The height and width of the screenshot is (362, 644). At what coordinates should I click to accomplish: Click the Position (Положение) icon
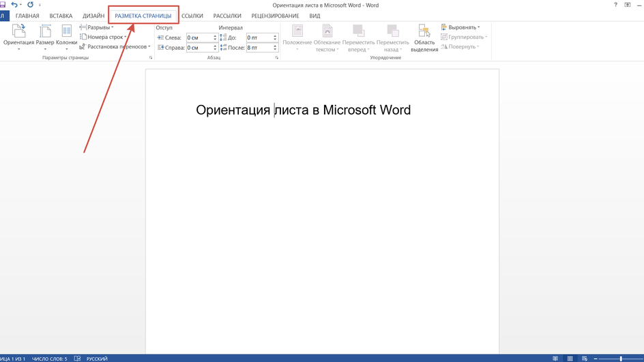coord(297,31)
